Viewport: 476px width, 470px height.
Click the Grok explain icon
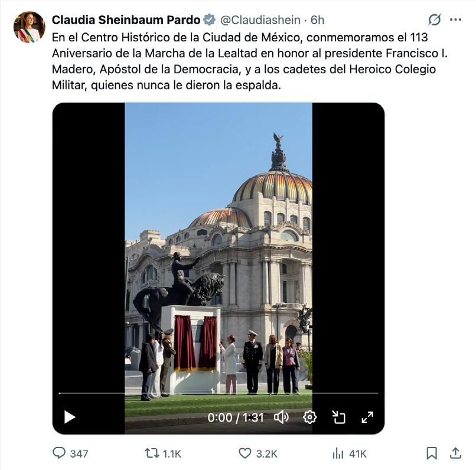coord(435,19)
